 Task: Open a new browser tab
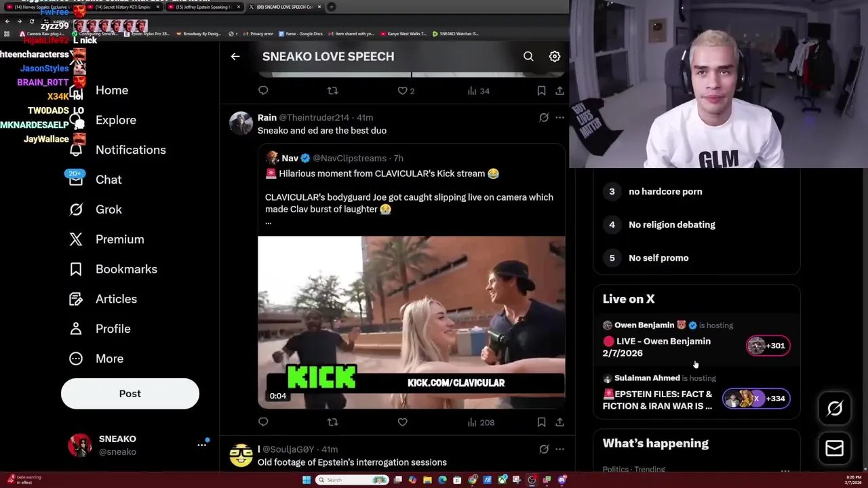point(332,7)
